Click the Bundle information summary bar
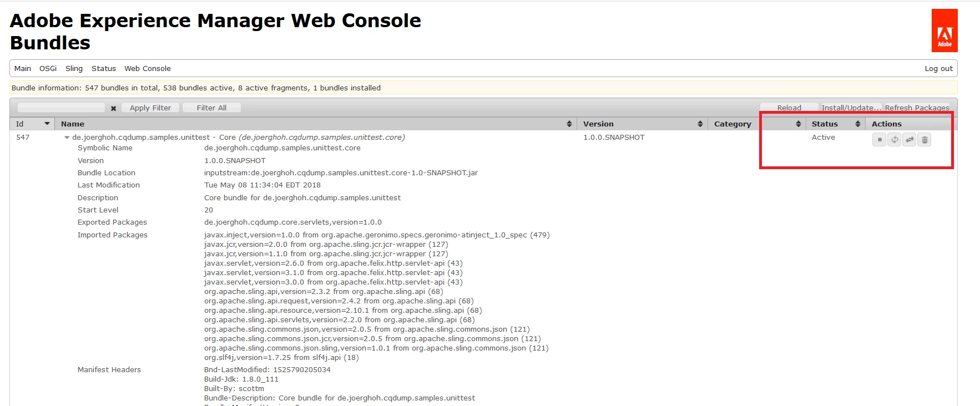 coord(483,88)
